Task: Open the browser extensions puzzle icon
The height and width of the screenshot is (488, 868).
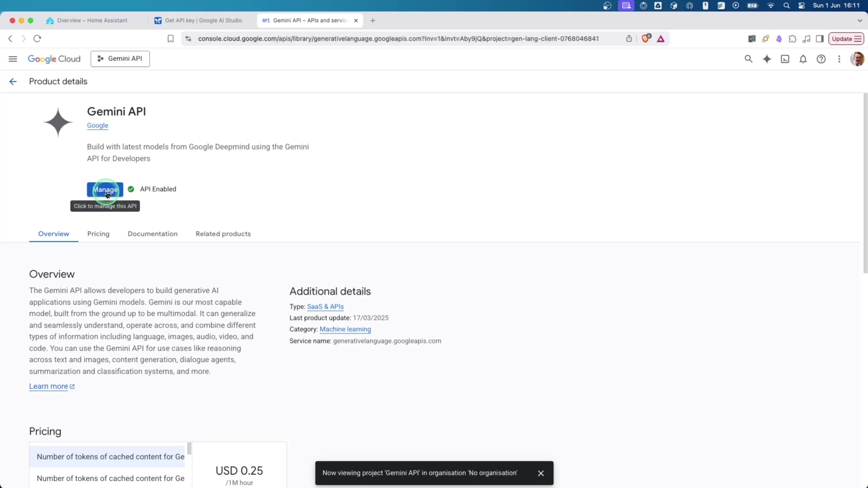Action: (793, 39)
